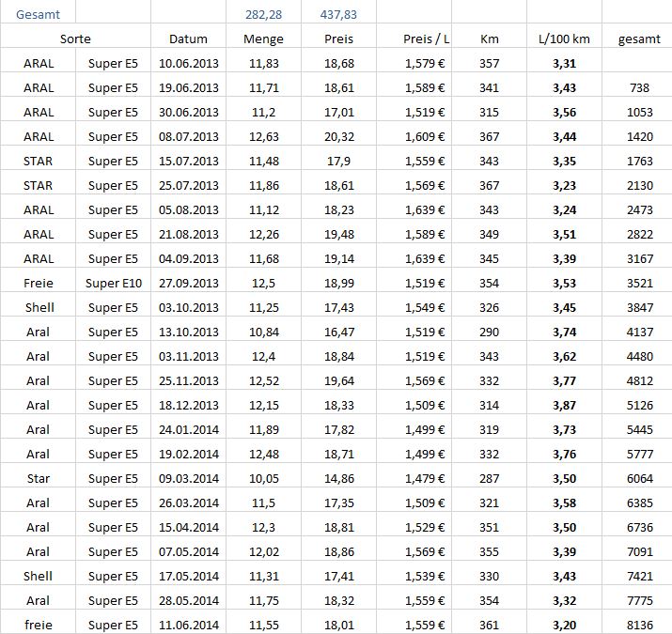Click the highest consumption cell 3,87

(564, 405)
